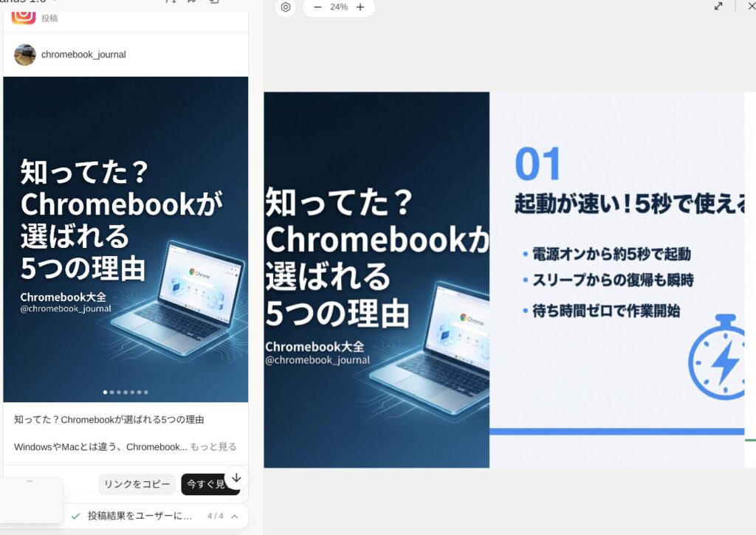Viewport: 756px width, 535px height.
Task: Click the 今すぐ見る button
Action: tap(207, 484)
